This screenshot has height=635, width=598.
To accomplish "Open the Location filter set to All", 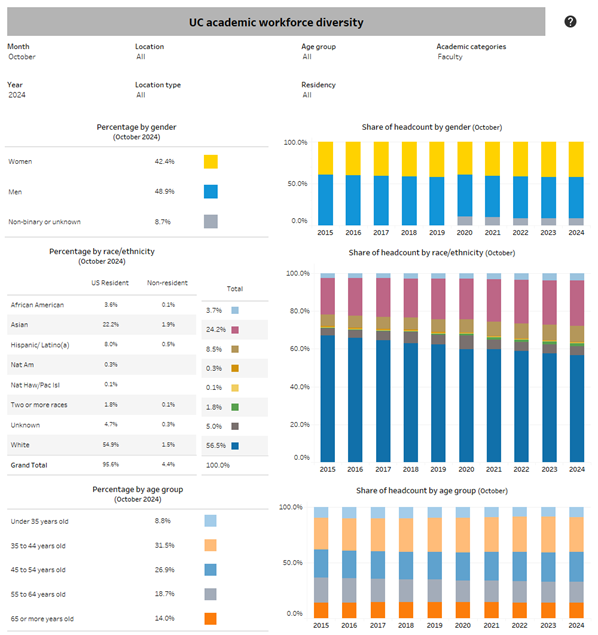I will click(x=140, y=57).
